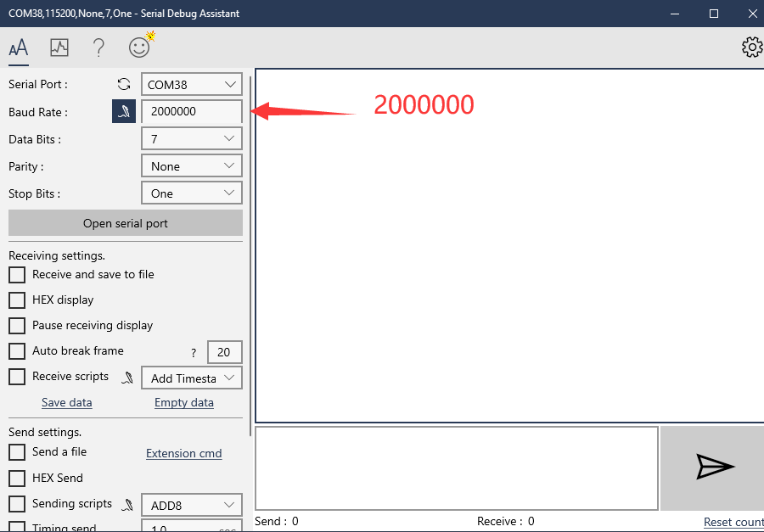764x532 pixels.
Task: Click the 'Stop Bits :' label
Action: 34,194
